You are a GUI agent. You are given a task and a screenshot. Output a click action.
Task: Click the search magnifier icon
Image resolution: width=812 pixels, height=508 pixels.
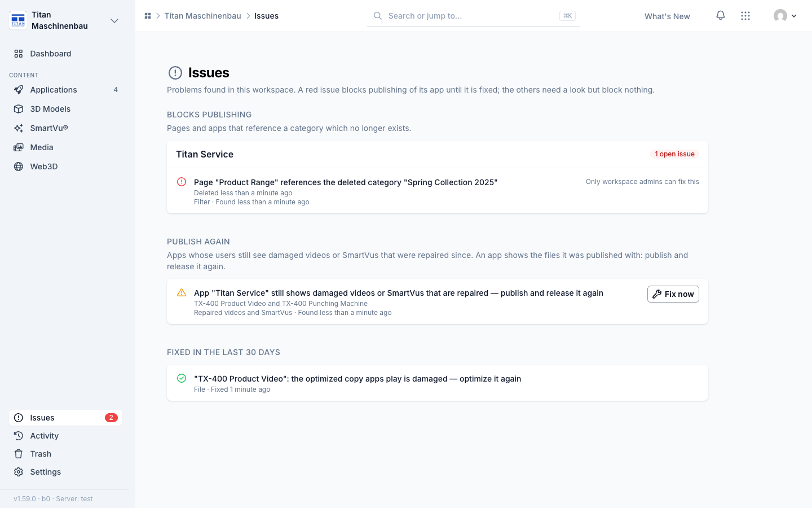[x=378, y=16]
